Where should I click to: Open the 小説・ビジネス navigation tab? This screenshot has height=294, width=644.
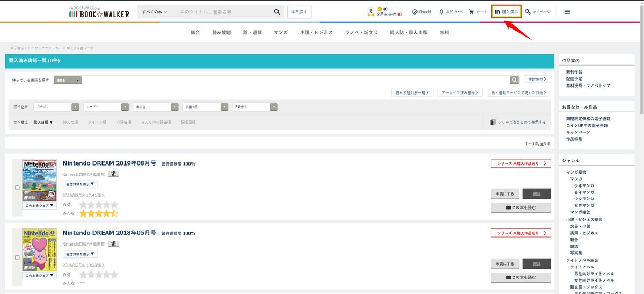[317, 32]
